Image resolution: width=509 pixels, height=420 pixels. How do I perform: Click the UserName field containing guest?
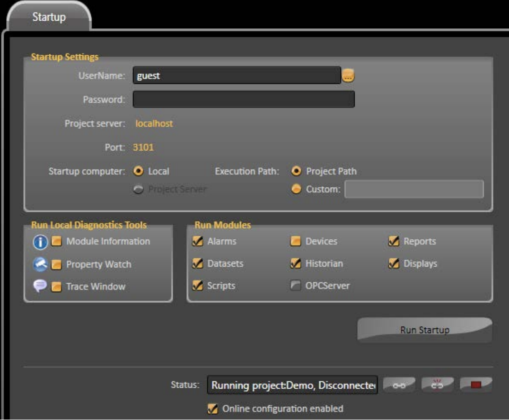[x=237, y=76]
